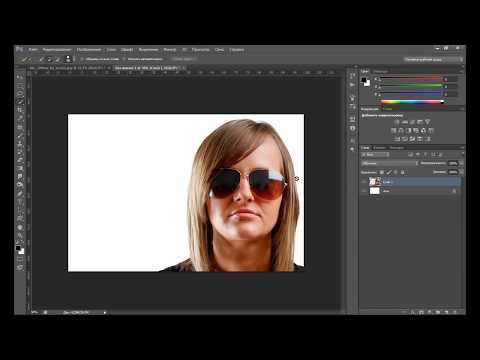480x360 pixels.
Task: Open the layer opacity dropdown arrow
Action: coord(461,163)
